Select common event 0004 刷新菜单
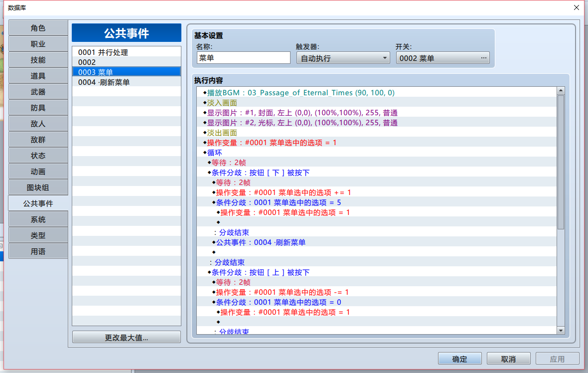 (x=127, y=82)
